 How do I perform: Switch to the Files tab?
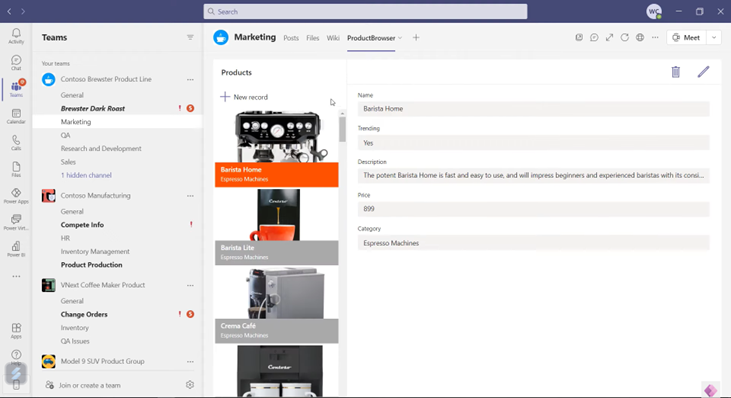coord(312,38)
